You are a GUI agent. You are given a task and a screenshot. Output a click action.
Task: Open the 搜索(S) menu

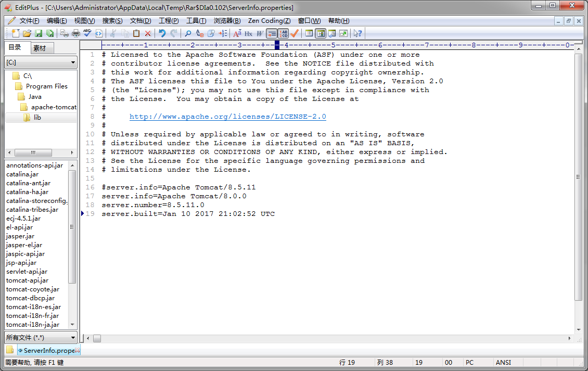point(112,21)
